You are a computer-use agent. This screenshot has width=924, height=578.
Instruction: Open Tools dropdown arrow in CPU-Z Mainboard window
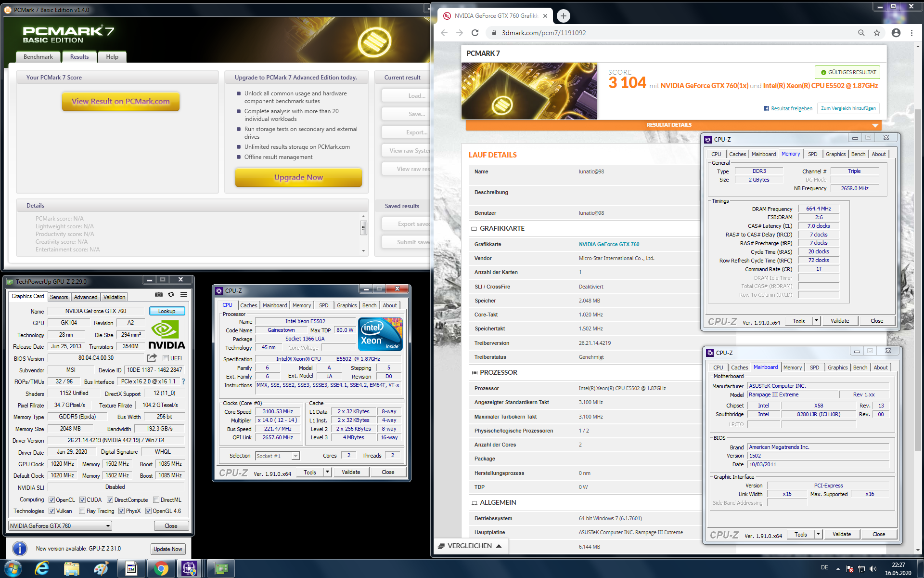pyautogui.click(x=818, y=534)
